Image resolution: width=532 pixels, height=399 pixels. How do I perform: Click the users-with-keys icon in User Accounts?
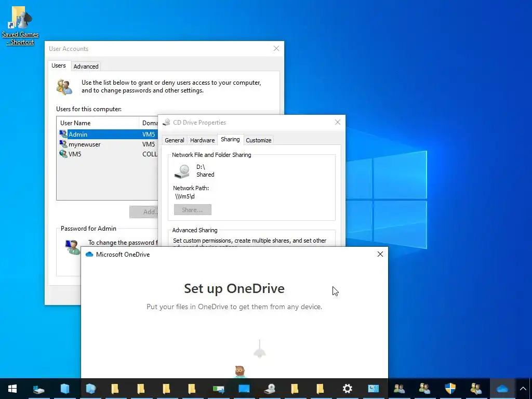tap(64, 87)
